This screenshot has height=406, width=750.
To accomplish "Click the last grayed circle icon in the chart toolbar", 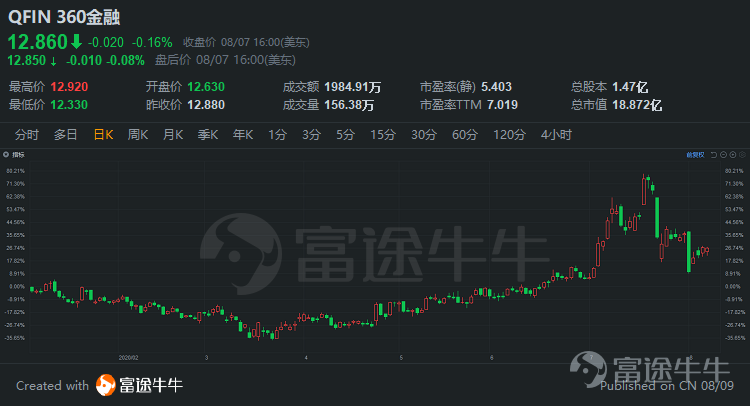I will tap(742, 154).
